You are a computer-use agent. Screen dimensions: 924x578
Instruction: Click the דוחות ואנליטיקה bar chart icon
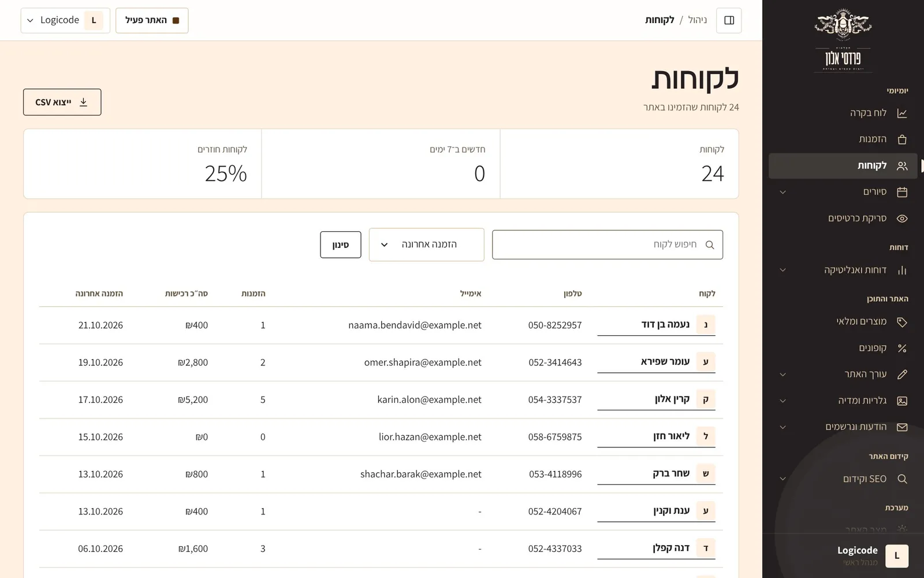click(902, 270)
